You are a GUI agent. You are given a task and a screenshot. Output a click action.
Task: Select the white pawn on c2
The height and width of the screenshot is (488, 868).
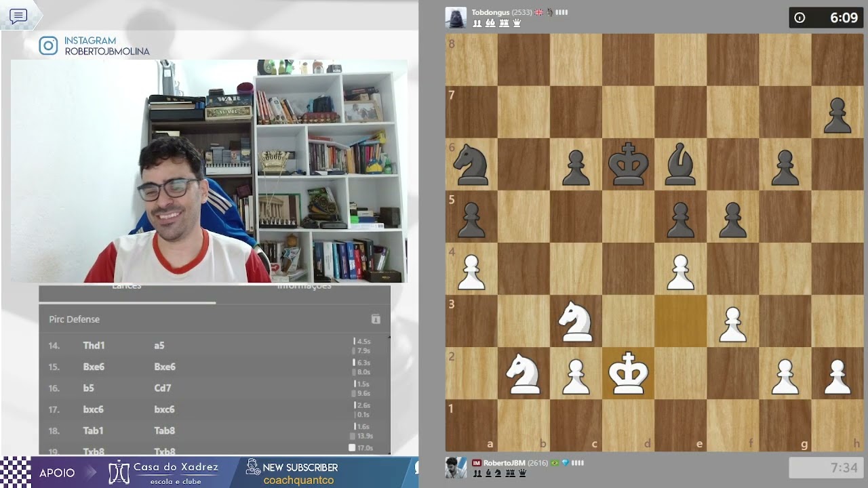pos(576,376)
